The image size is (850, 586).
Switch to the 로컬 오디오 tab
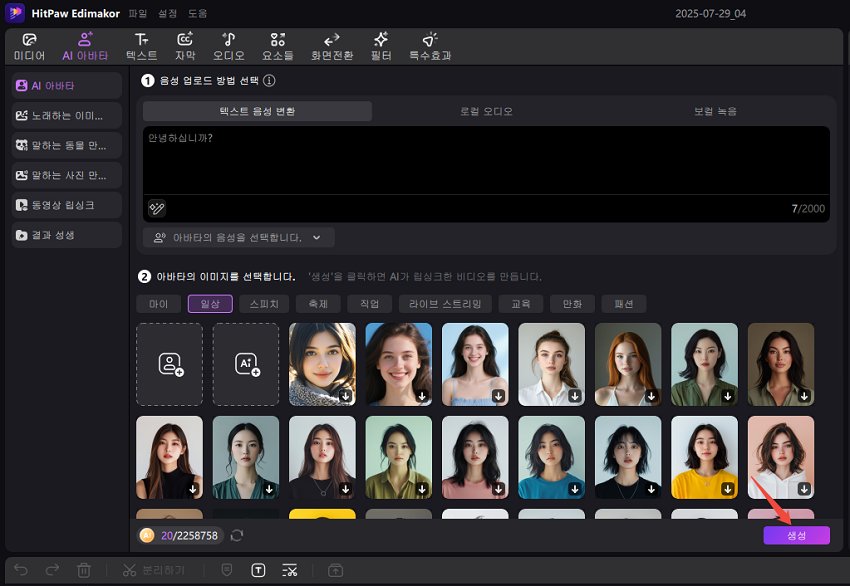[x=486, y=111]
